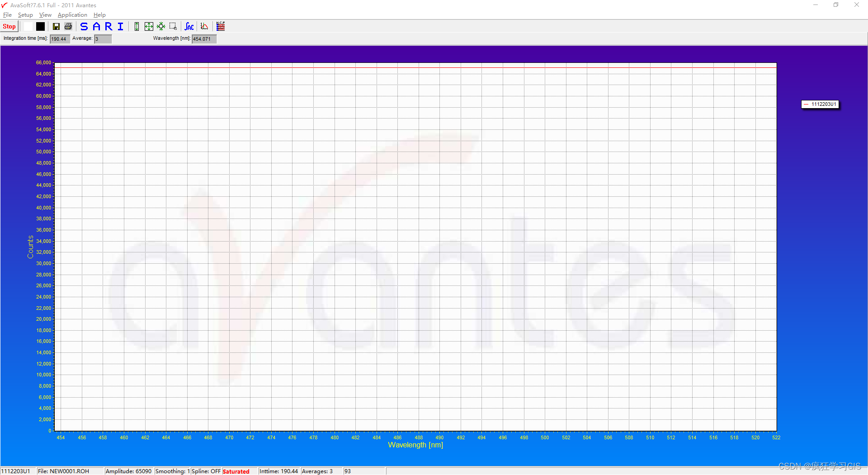Select the dashed rectangle zoom region icon
The width and height of the screenshot is (868, 475).
[173, 27]
